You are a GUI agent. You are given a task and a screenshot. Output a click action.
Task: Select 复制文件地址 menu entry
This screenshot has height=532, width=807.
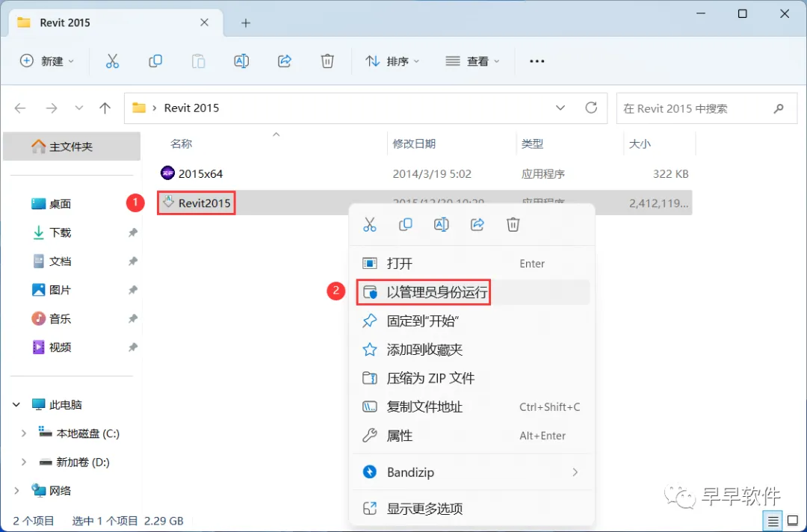click(472, 407)
